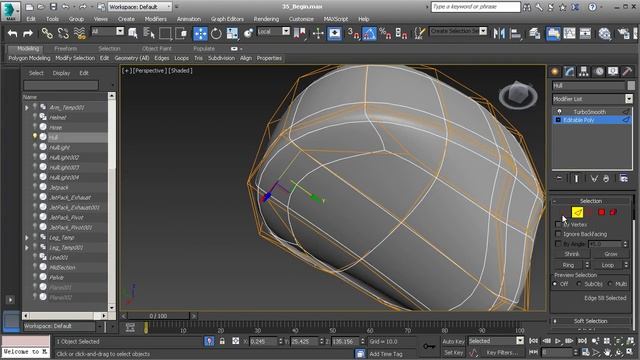The height and width of the screenshot is (360, 640).
Task: Open the Hierarchy command panel tab
Action: coord(584,72)
